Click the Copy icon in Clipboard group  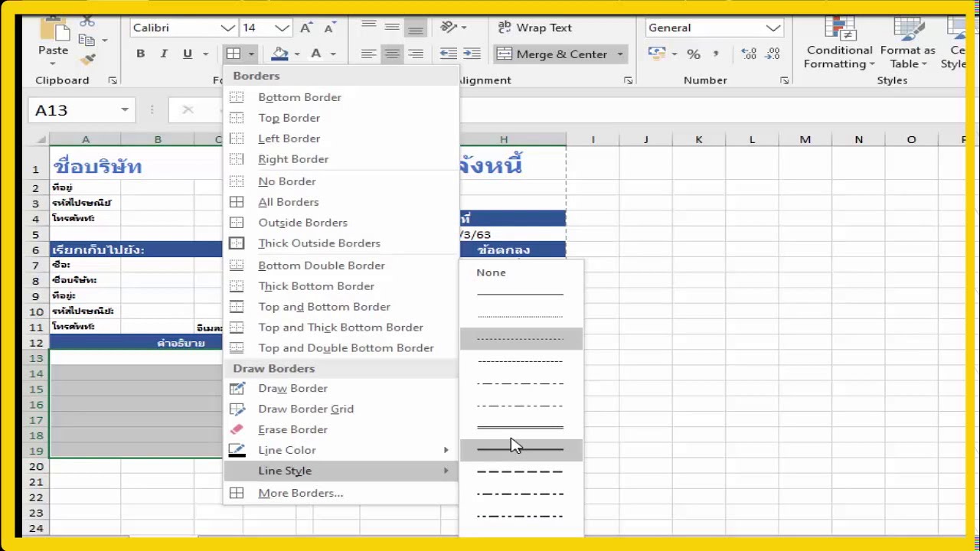[x=86, y=40]
